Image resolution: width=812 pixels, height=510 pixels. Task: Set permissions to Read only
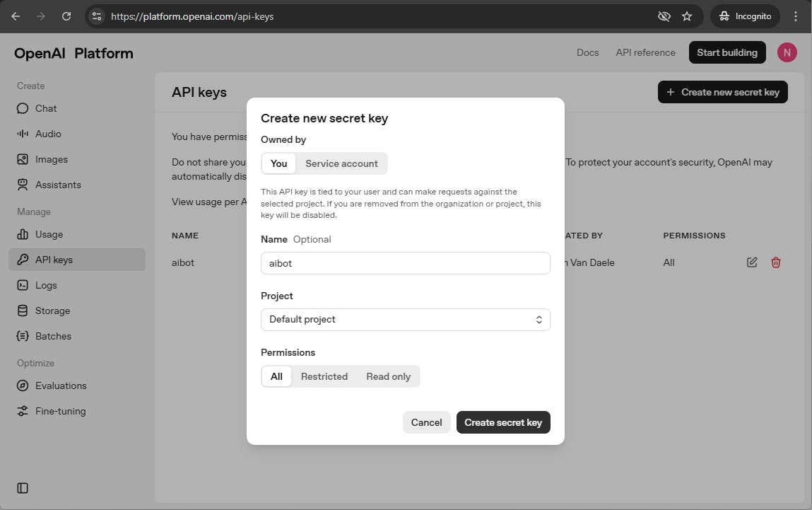coord(388,376)
